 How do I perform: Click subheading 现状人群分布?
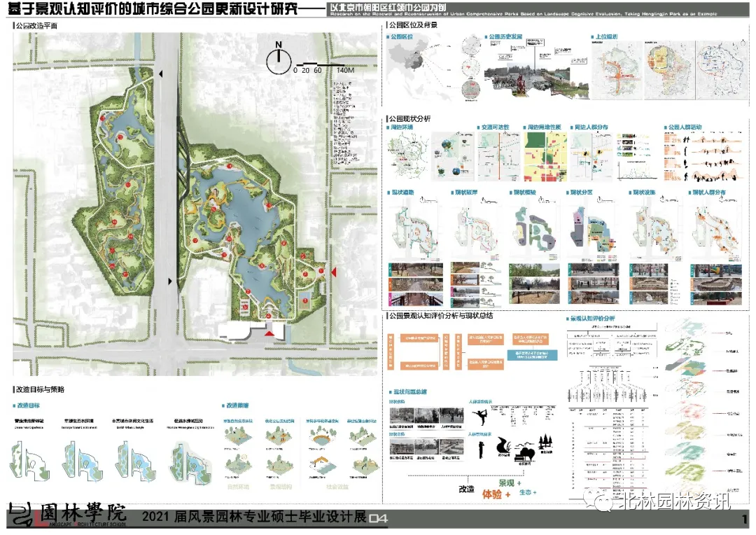708,193
